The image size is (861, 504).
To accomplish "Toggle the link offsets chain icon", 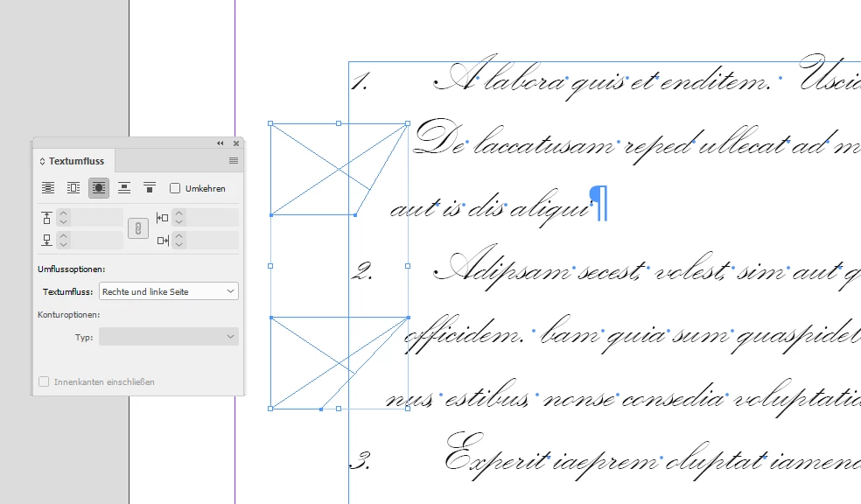I will [138, 228].
